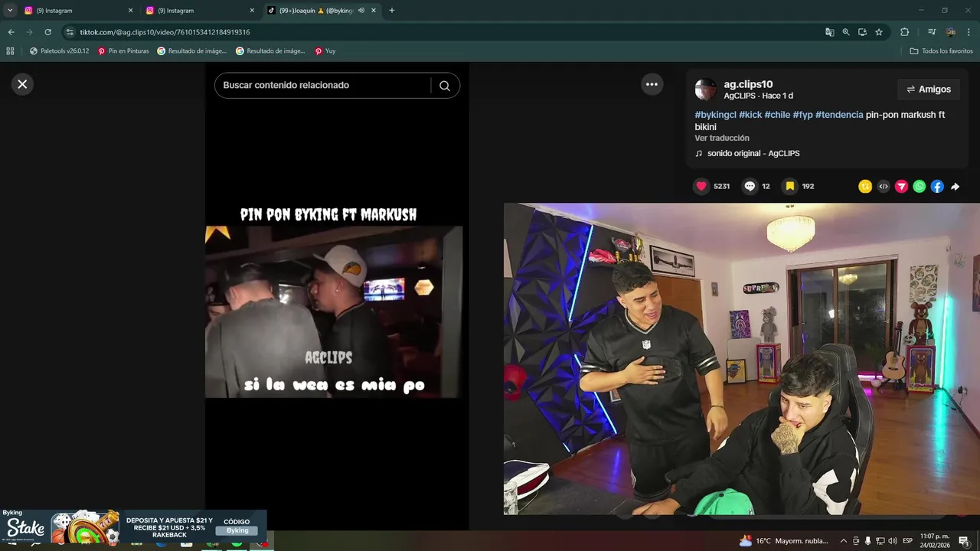
Task: Share to Facebook icon
Action: pos(937,186)
